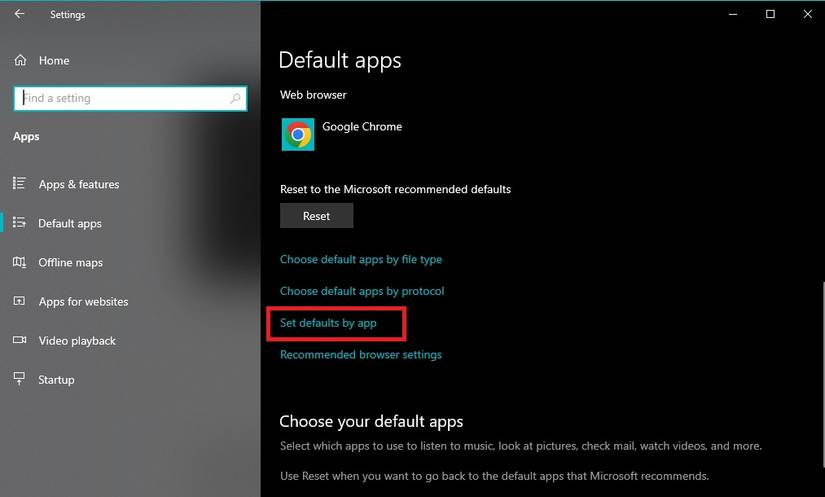Screen dimensions: 825x497
Task: Click the Web browser label
Action: click(x=313, y=95)
